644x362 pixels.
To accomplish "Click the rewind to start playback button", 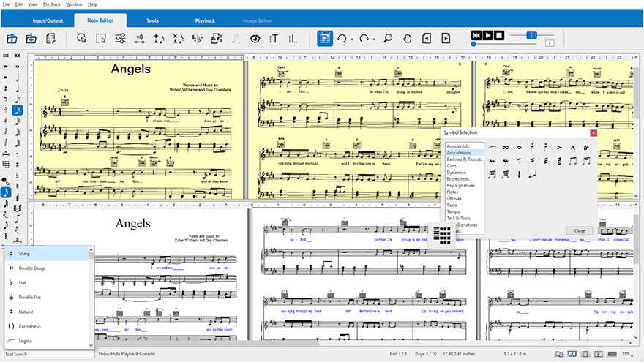I will [x=476, y=35].
